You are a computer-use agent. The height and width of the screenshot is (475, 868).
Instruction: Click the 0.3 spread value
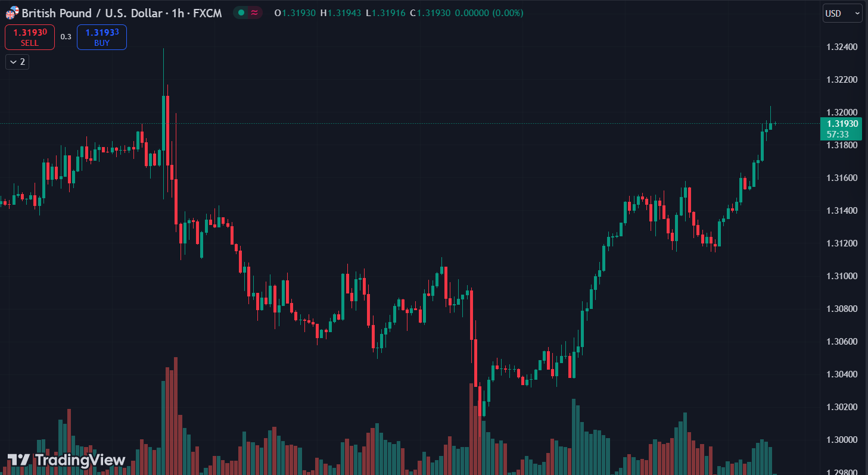coord(66,37)
